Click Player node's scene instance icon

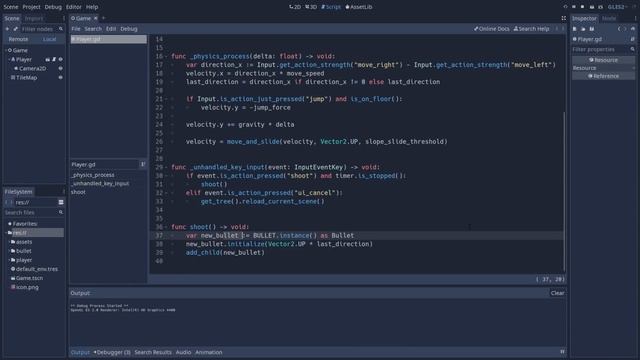click(47, 60)
